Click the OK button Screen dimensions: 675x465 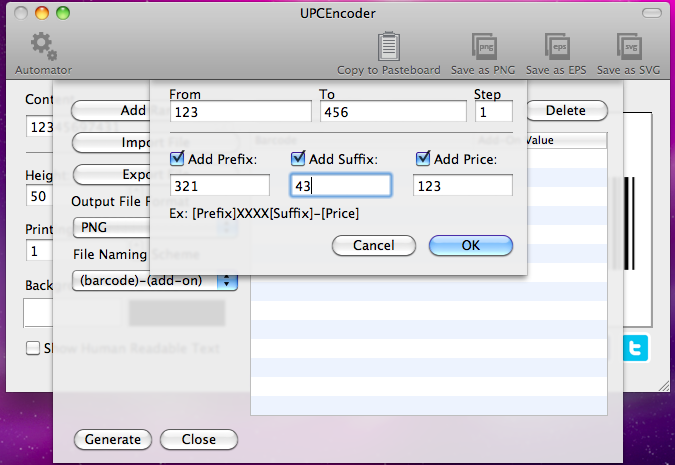coord(471,245)
